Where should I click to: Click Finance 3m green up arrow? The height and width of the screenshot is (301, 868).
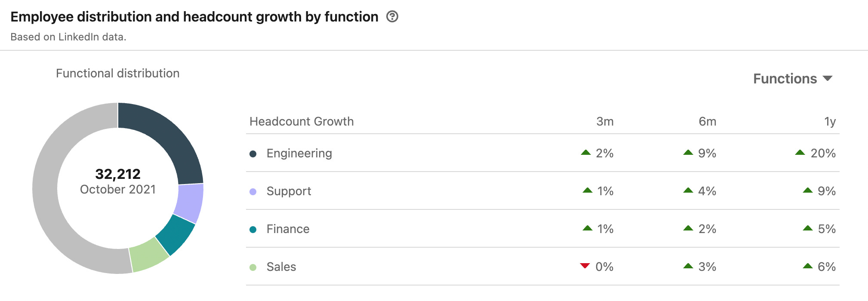(588, 228)
